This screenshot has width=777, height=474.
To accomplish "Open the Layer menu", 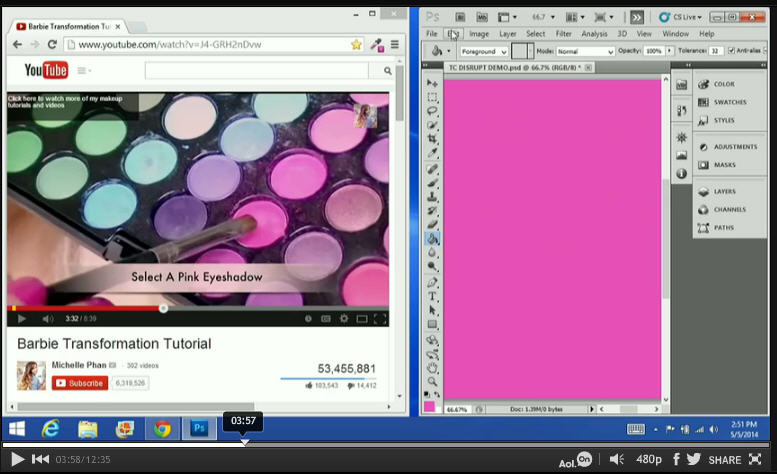I will [x=507, y=34].
